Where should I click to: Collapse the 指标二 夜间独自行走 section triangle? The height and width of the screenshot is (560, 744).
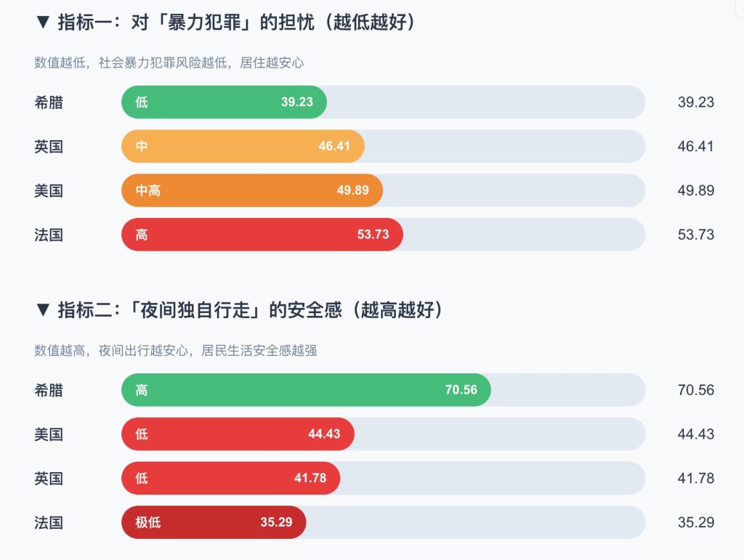click(42, 310)
